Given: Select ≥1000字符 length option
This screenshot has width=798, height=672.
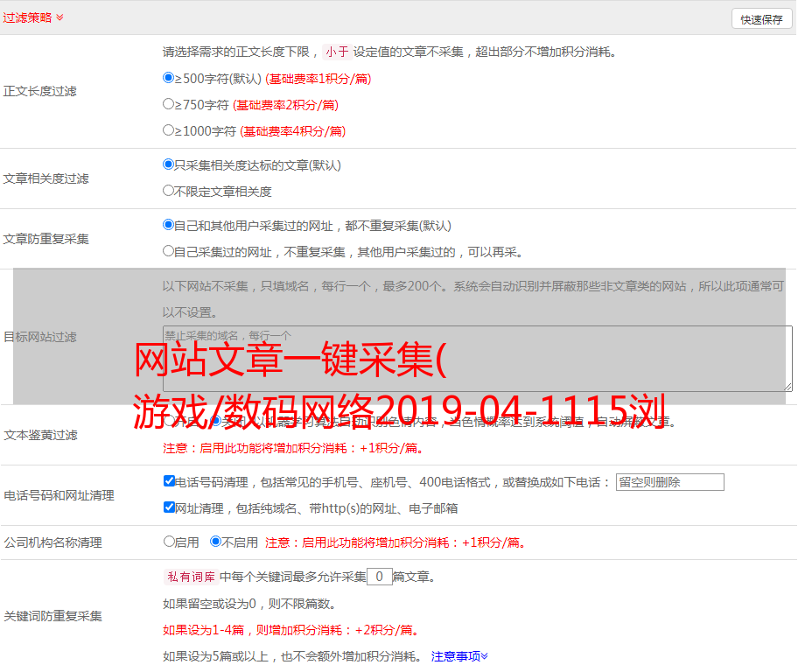Looking at the screenshot, I should [x=168, y=129].
